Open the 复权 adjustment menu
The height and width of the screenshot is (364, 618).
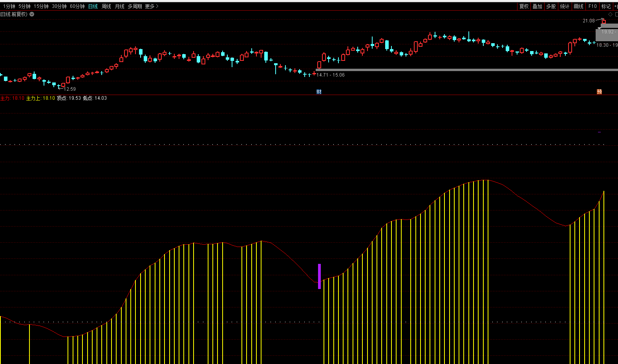(524, 6)
